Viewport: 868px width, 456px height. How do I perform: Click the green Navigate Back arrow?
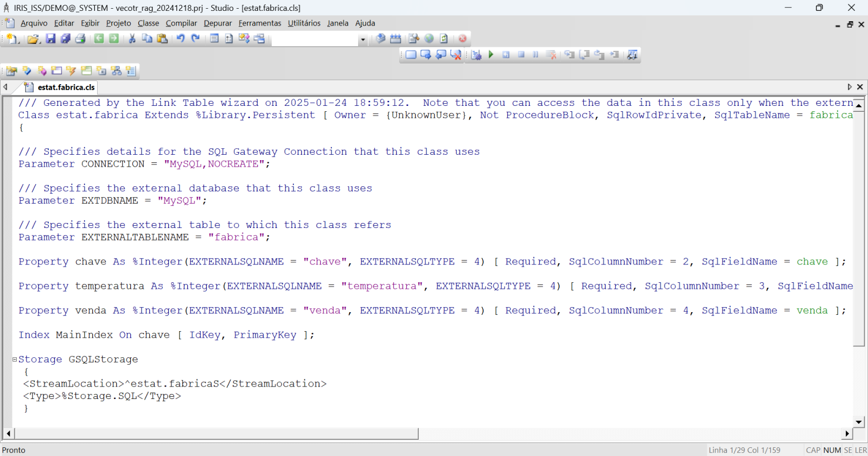click(99, 39)
